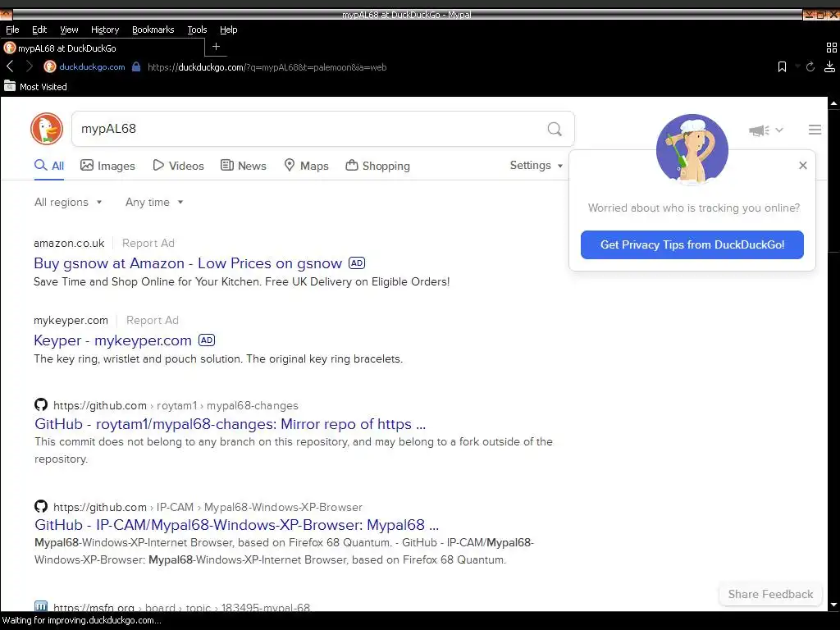
Task: Close the privacy tips popup
Action: pyautogui.click(x=802, y=166)
